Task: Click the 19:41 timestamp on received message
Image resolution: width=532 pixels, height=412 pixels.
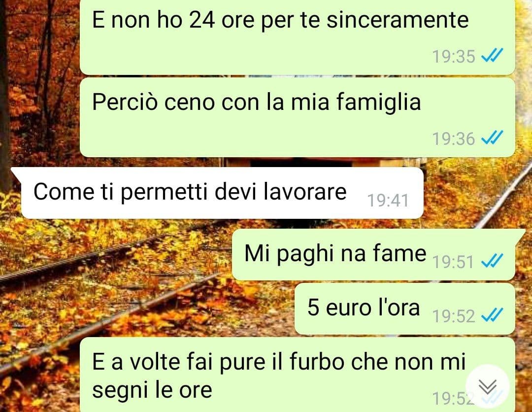Action: (388, 200)
